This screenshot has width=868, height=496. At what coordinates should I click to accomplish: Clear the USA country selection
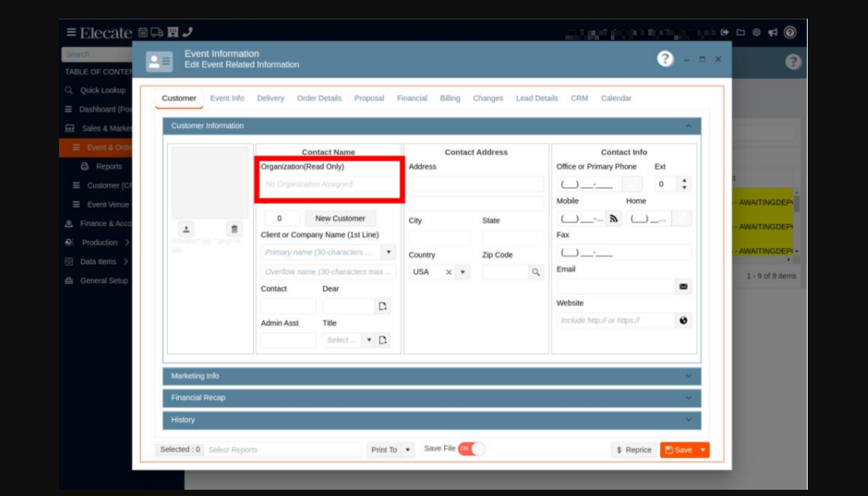tap(449, 272)
